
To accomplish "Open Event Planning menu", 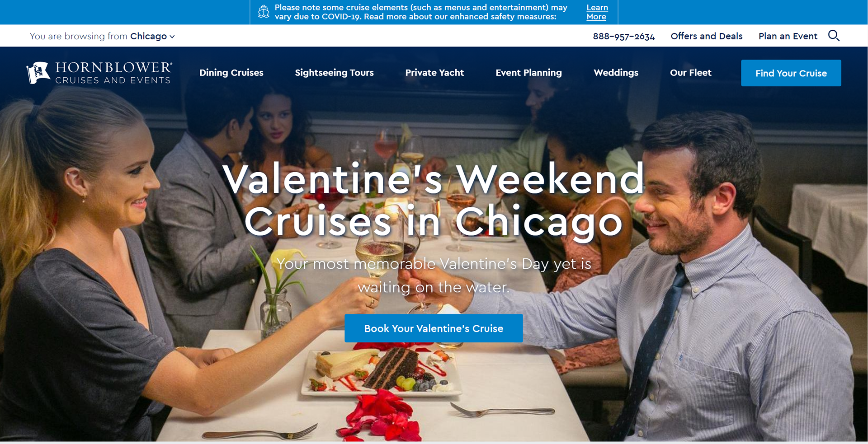I will [x=528, y=73].
